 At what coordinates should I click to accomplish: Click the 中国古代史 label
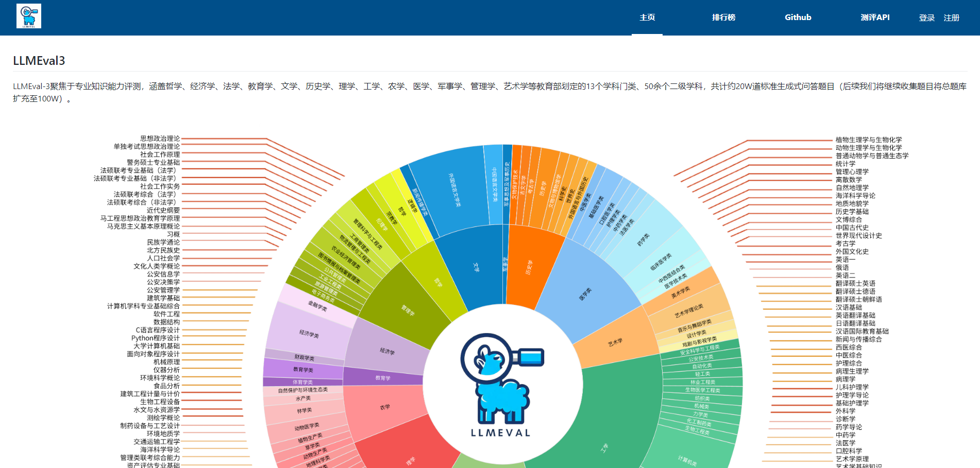(x=852, y=228)
